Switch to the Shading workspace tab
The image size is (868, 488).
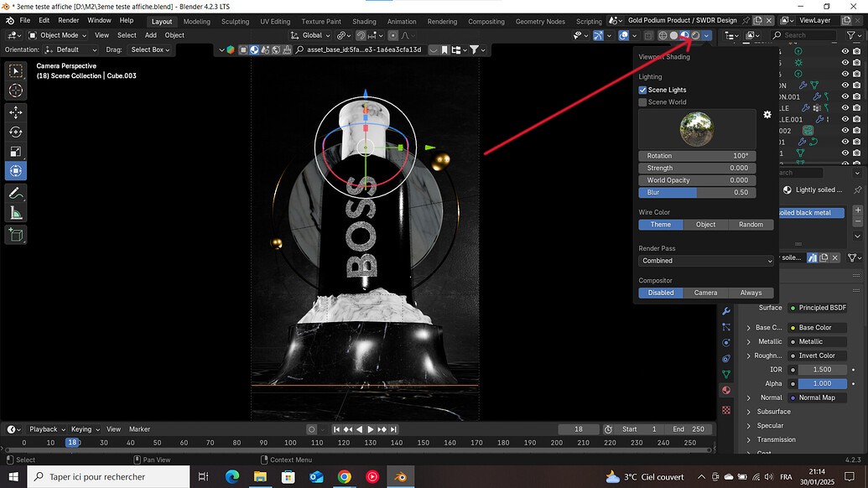point(364,22)
